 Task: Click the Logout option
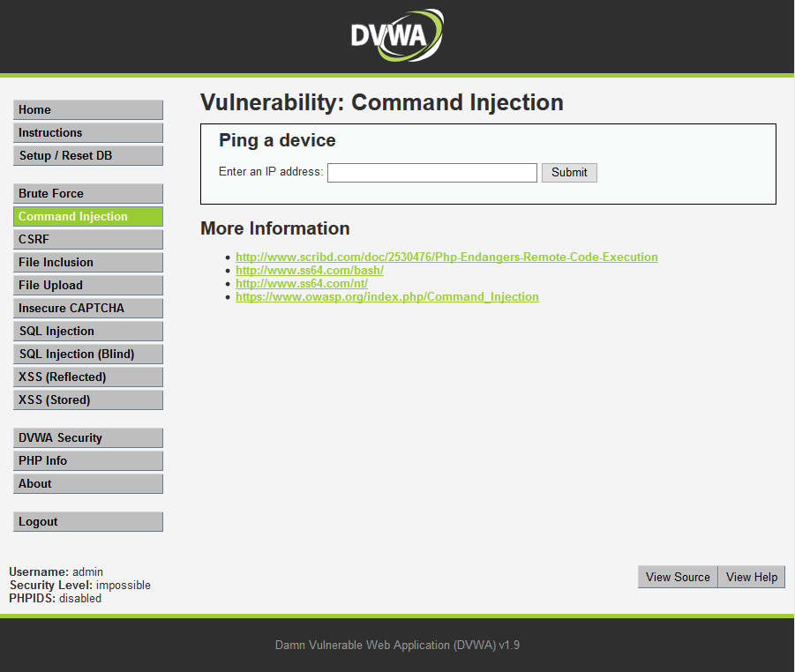point(87,521)
